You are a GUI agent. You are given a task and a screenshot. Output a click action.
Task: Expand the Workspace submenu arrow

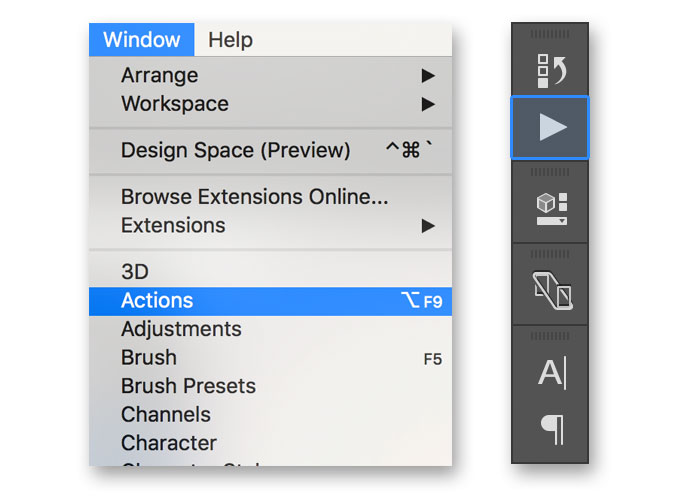[x=428, y=104]
